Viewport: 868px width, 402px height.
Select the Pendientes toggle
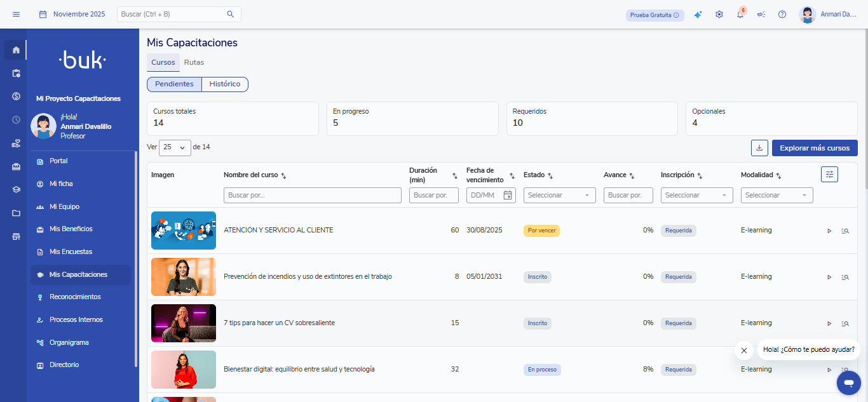tap(174, 84)
